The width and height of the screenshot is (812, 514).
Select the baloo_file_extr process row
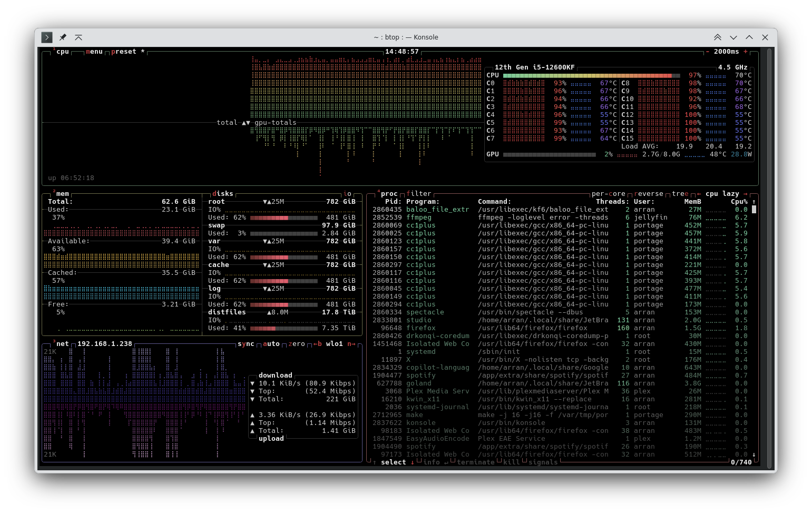pos(560,210)
